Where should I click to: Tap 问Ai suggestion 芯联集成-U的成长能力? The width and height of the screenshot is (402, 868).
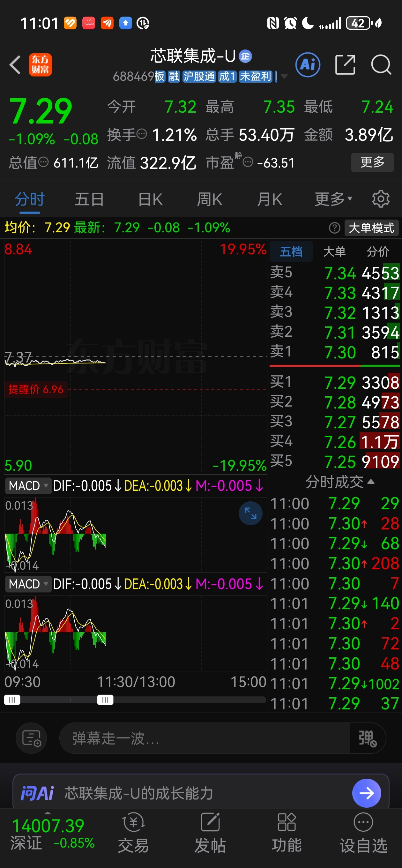[139, 793]
